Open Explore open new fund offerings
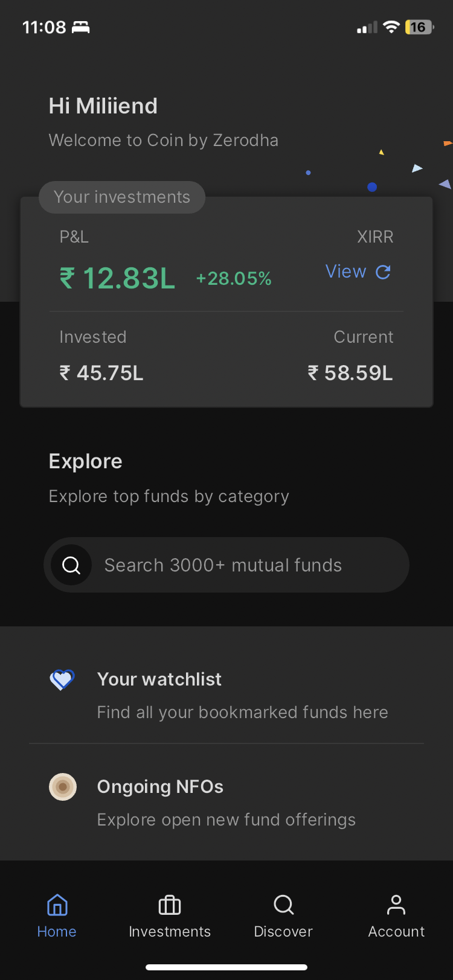453x980 pixels. click(x=226, y=819)
